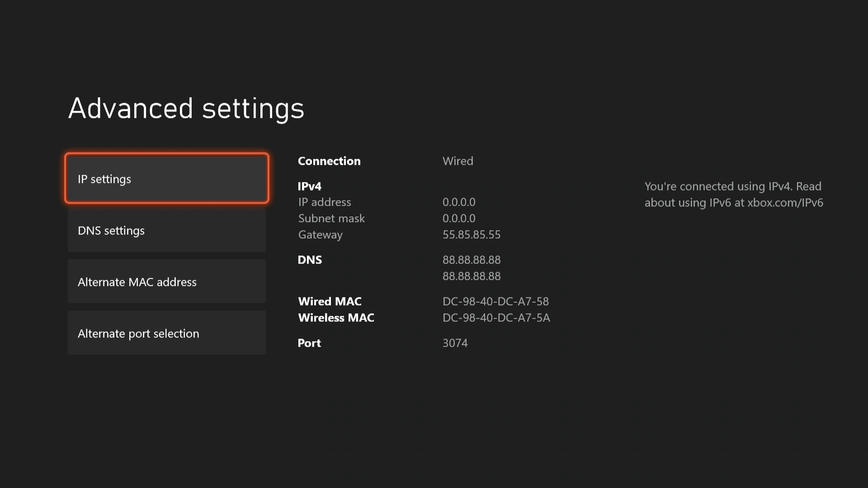Click the Wired connection value

click(x=458, y=161)
